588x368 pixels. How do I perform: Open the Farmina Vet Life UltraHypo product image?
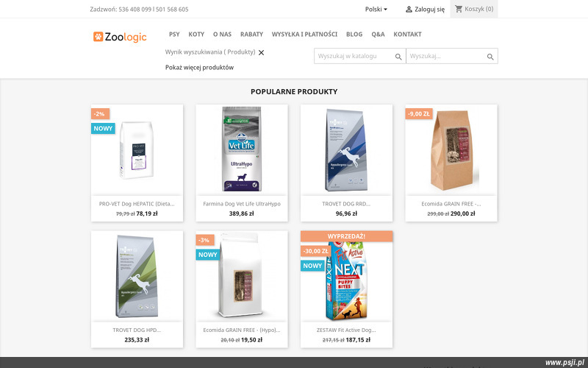point(242,149)
